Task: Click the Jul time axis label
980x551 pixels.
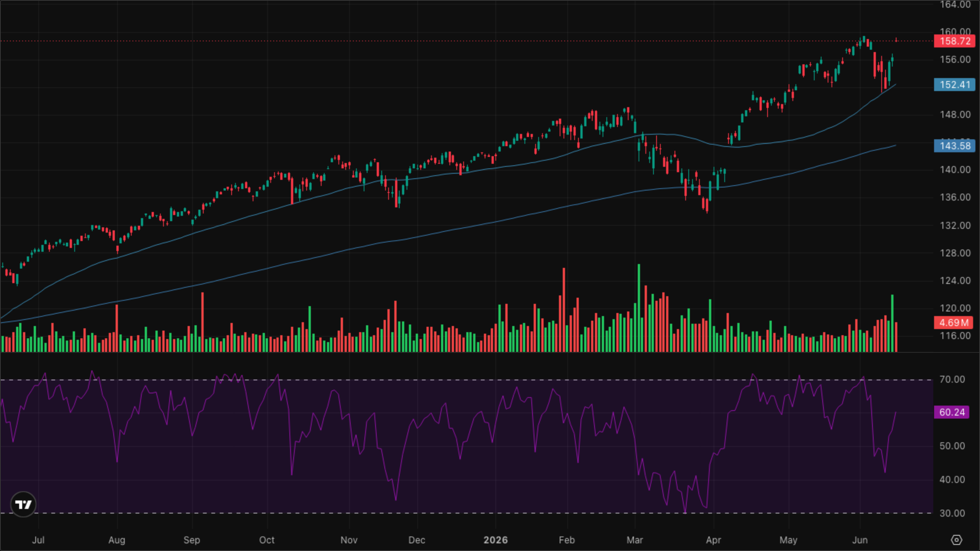Action: [38, 540]
